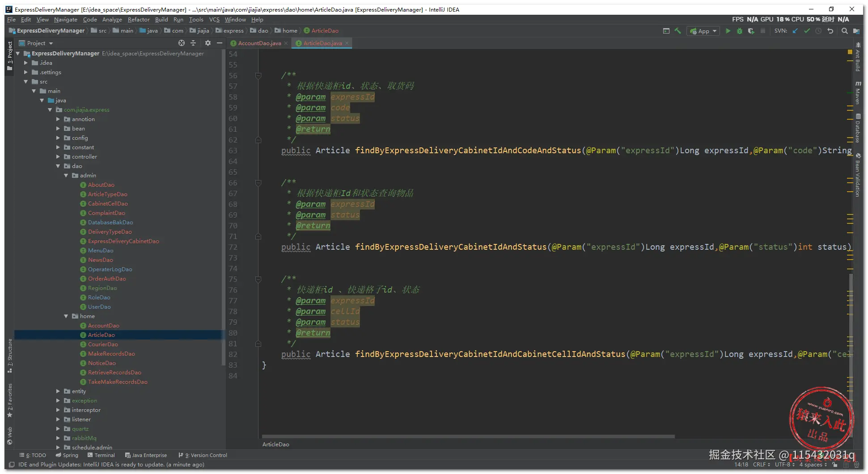
Task: Open the Analyze menu
Action: pyautogui.click(x=112, y=20)
